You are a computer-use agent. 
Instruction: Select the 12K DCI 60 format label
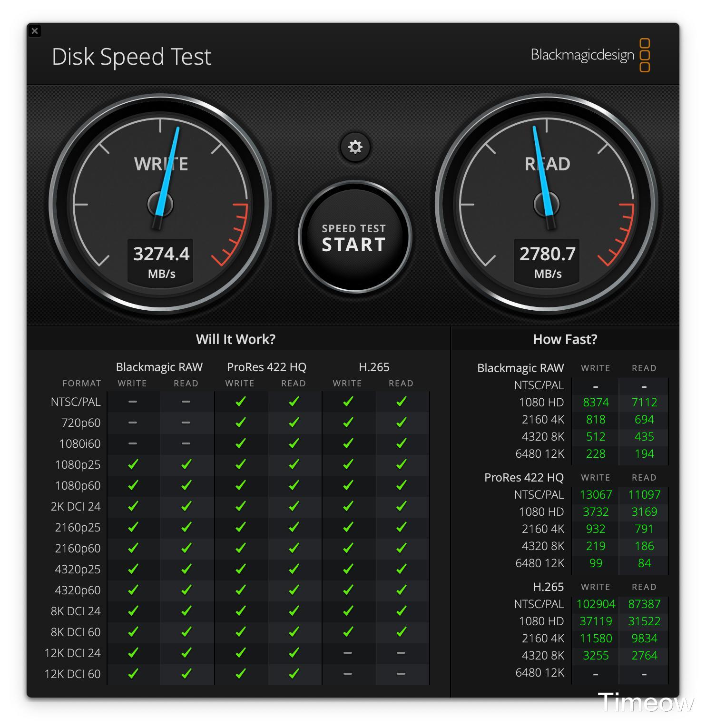[x=72, y=674]
